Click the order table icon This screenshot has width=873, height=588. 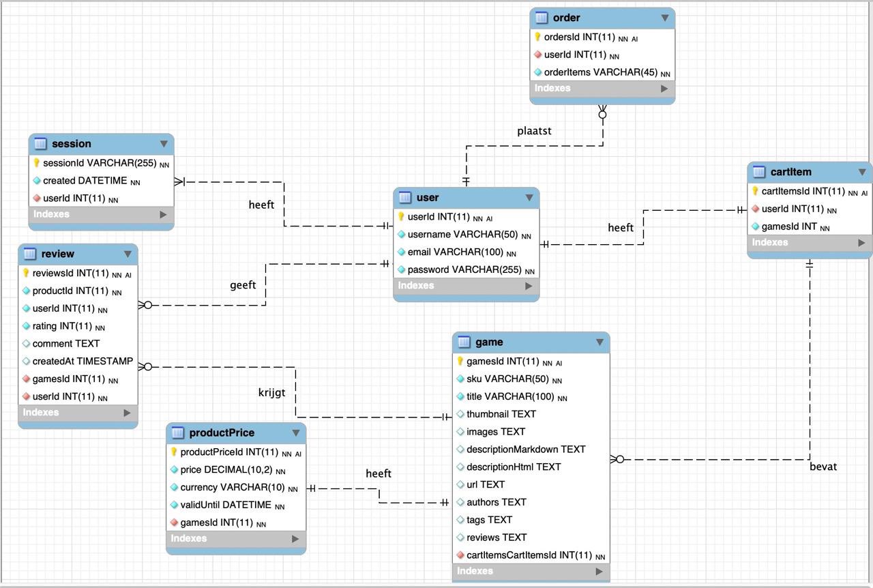point(542,18)
